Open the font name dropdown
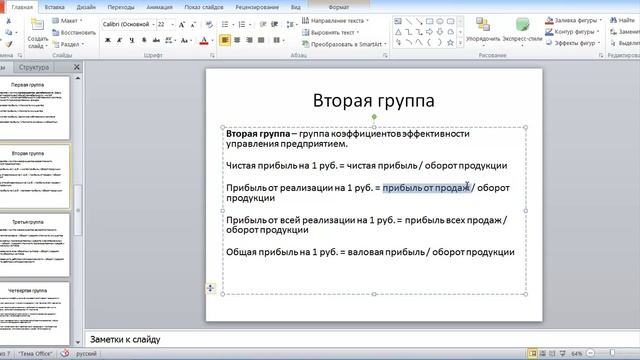Viewport: 640px width, 360px height. [153, 25]
